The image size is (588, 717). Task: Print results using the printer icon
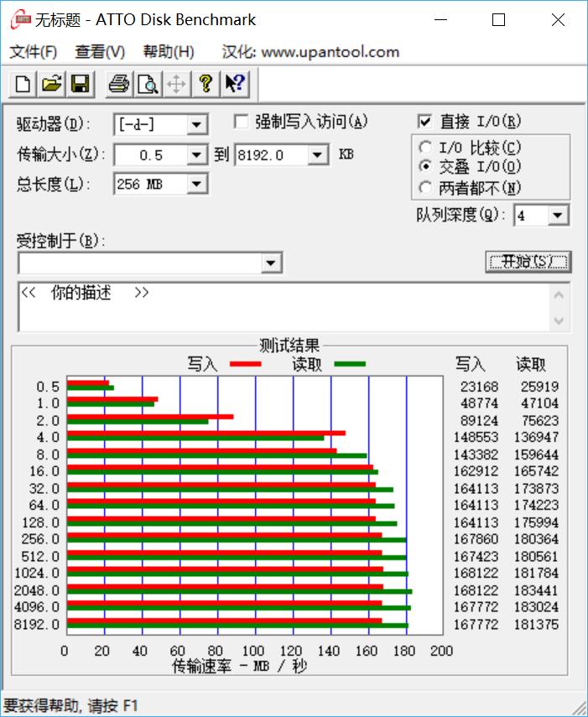[x=119, y=84]
